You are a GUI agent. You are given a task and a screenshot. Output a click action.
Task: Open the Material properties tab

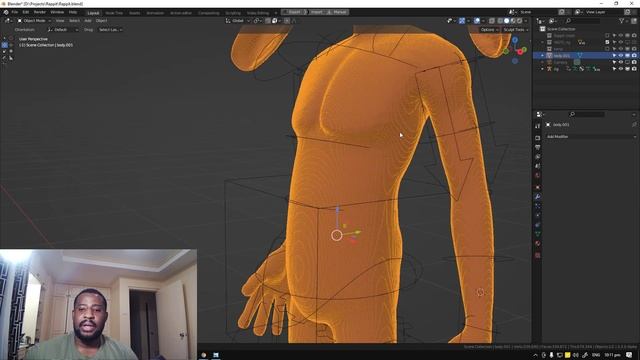coord(538,244)
